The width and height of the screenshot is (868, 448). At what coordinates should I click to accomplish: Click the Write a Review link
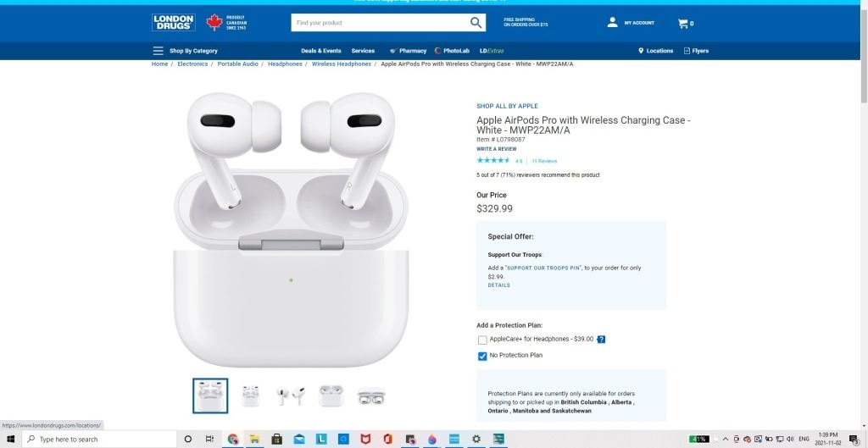pyautogui.click(x=497, y=149)
